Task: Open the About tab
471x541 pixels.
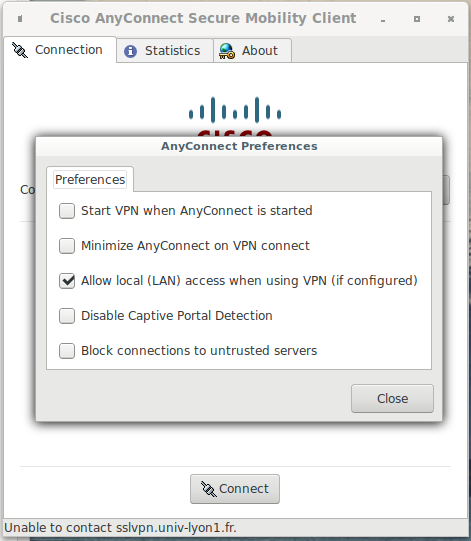Action: tap(253, 51)
